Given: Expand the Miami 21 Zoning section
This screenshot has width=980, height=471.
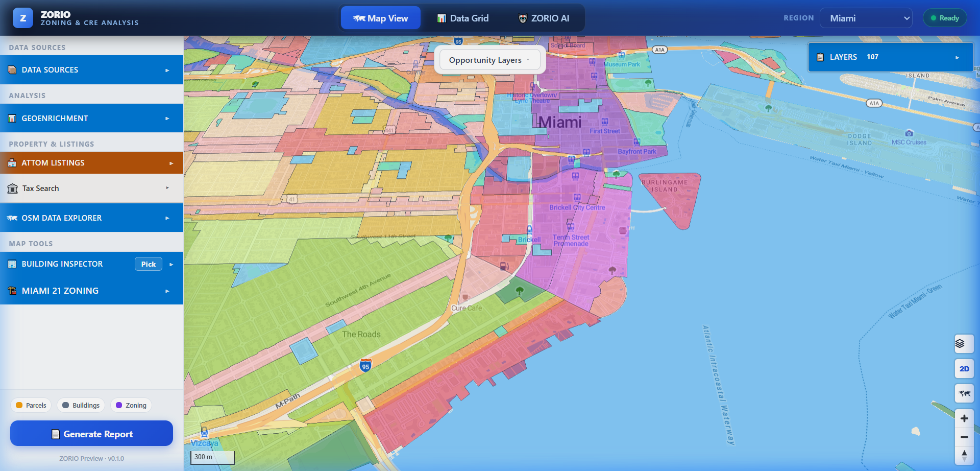Looking at the screenshot, I should (x=92, y=291).
